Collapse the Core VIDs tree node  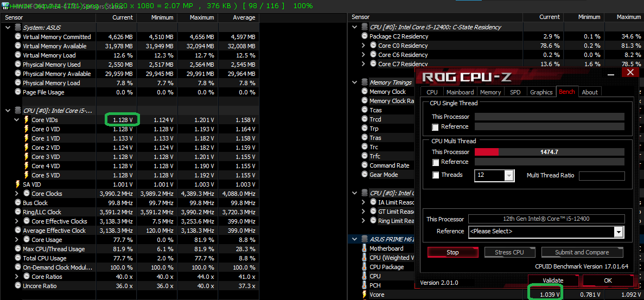tap(17, 120)
